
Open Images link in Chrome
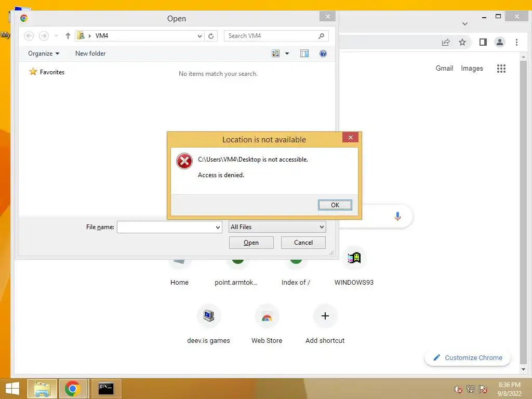[x=472, y=68]
